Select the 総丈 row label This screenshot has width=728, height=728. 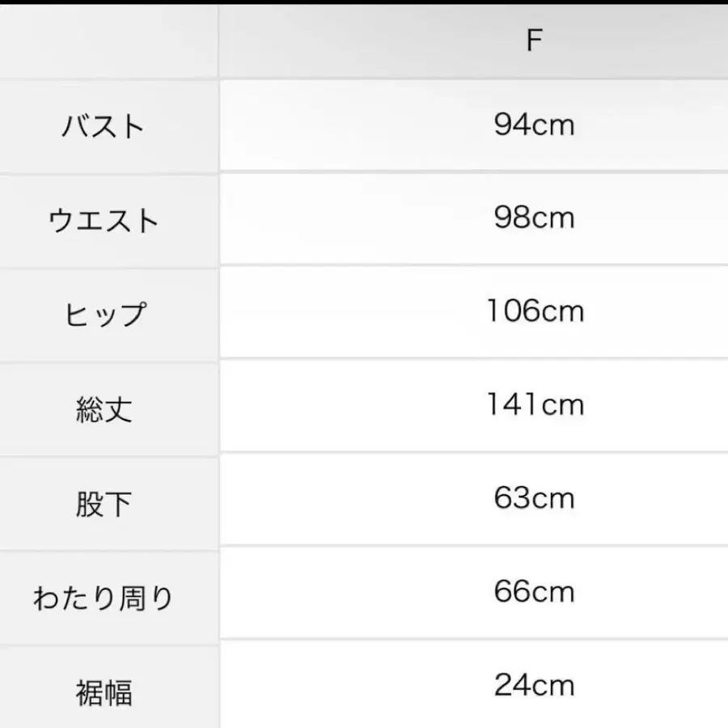[104, 409]
